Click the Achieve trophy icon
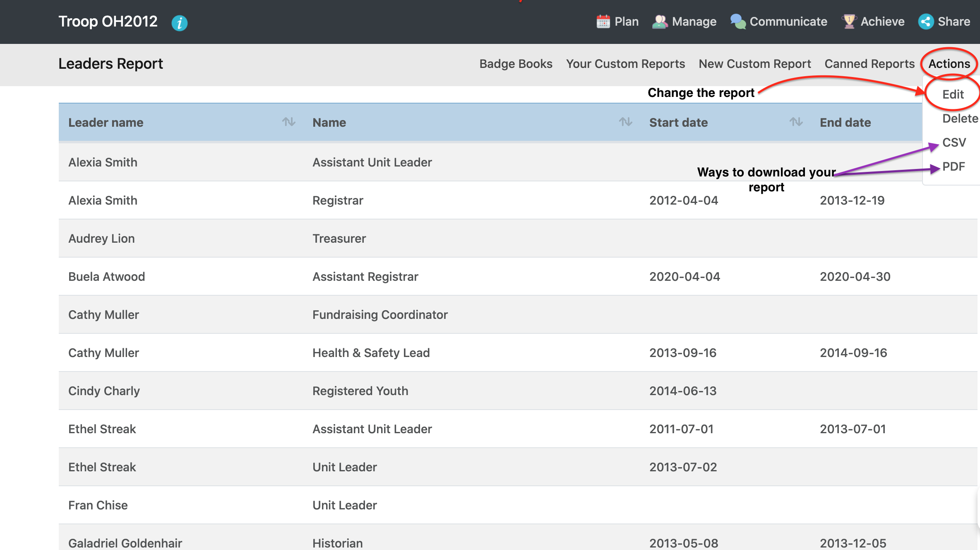This screenshot has height=550, width=980. [849, 22]
